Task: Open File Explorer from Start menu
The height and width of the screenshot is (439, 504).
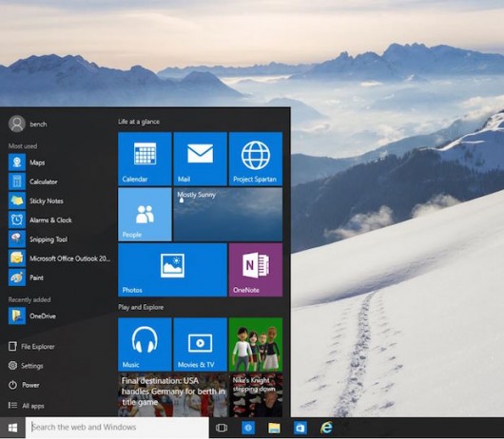Action: pyautogui.click(x=31, y=347)
